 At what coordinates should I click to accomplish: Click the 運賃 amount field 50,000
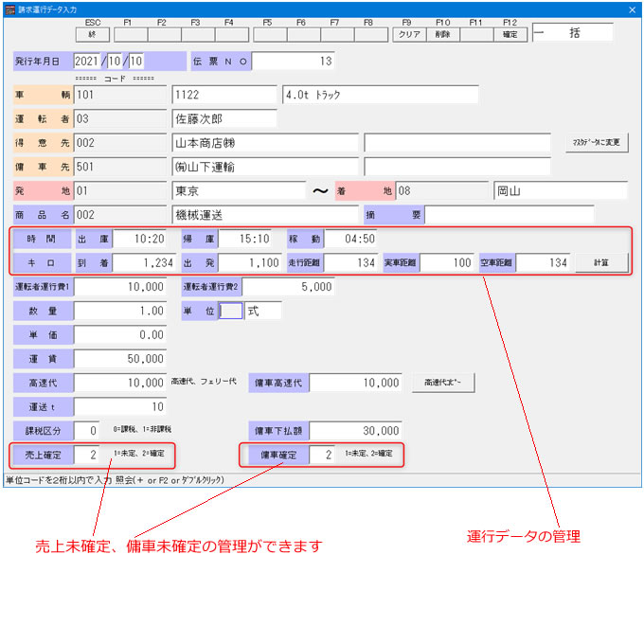(x=120, y=359)
